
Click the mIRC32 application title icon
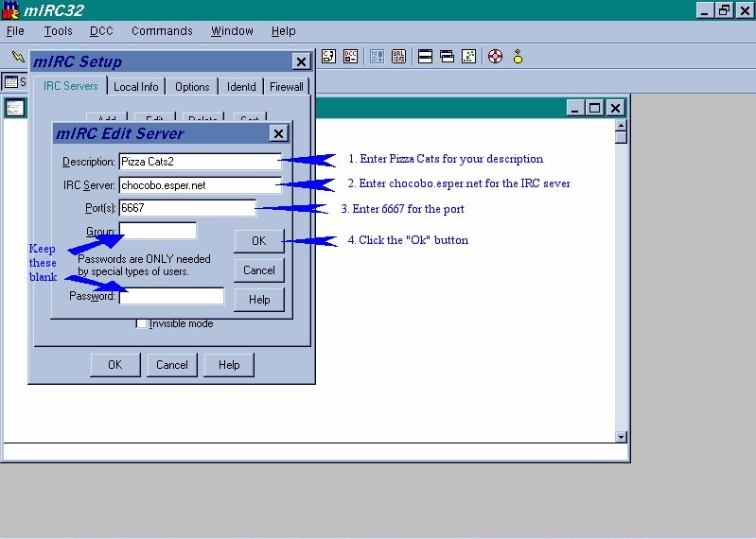[10, 10]
